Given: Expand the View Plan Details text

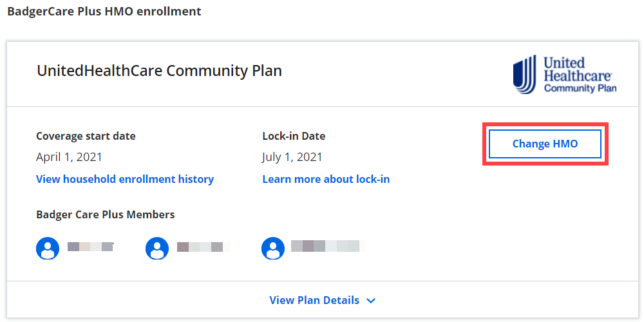Looking at the screenshot, I should (314, 300).
